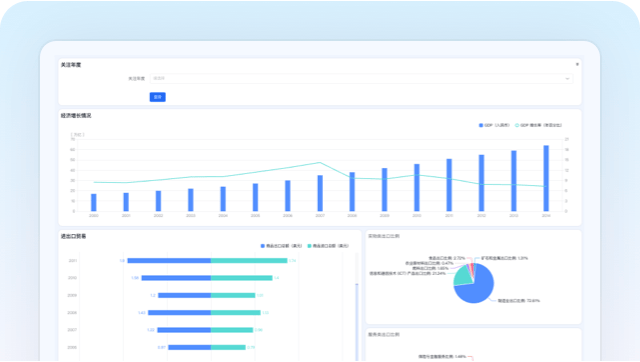Click the 2011 blue export bar
640x362 pixels.
click(x=169, y=260)
